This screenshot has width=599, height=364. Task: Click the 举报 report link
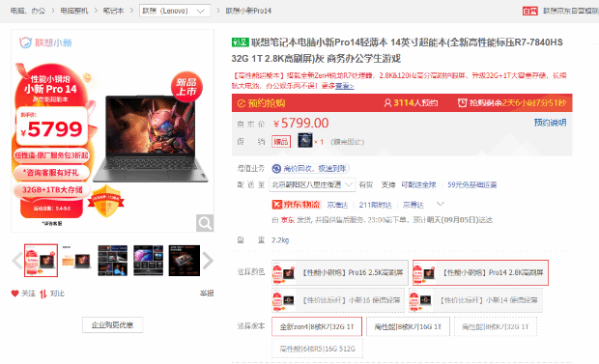tap(207, 294)
